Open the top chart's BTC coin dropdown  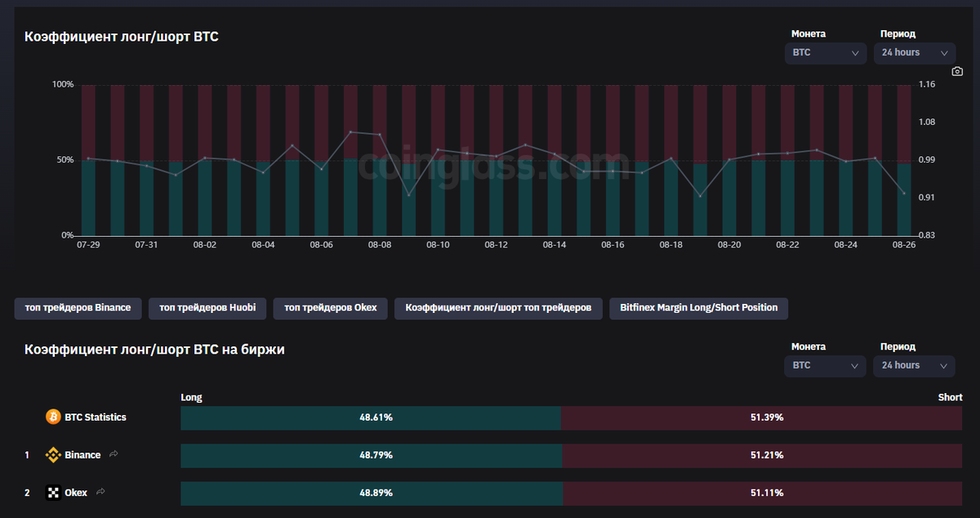tap(826, 53)
